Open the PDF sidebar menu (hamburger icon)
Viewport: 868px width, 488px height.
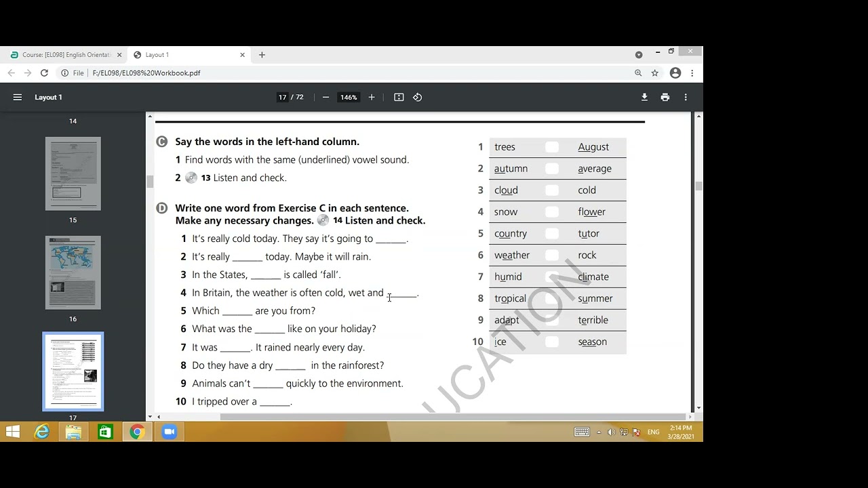click(x=18, y=98)
